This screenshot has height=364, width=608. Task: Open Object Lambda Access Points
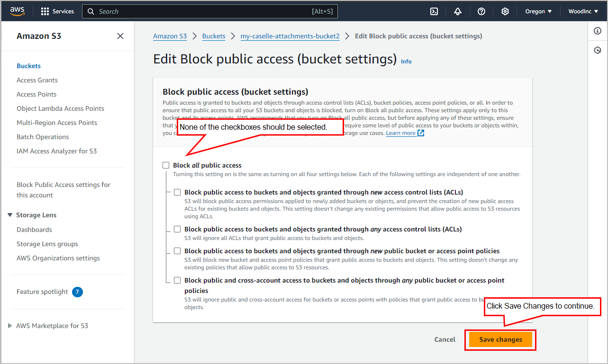60,108
